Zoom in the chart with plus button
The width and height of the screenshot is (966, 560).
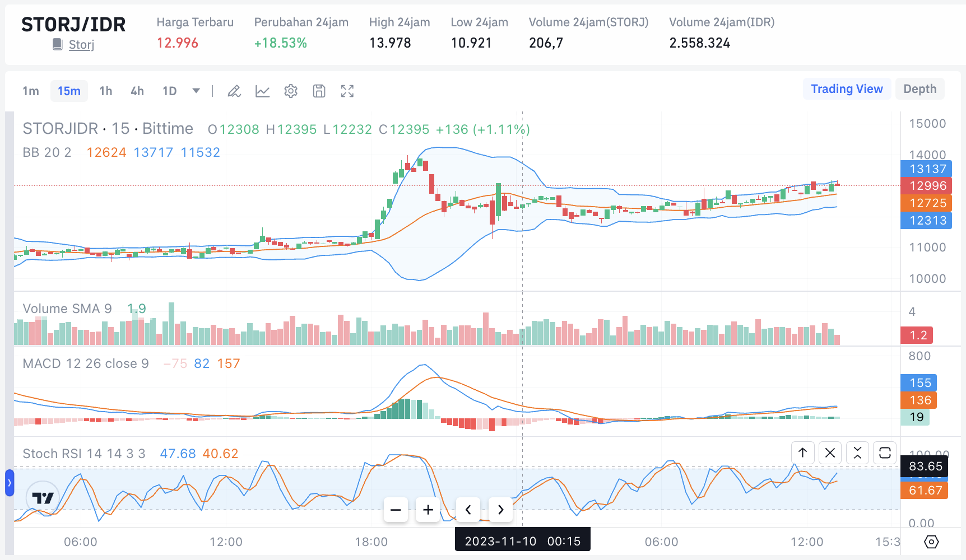[428, 510]
